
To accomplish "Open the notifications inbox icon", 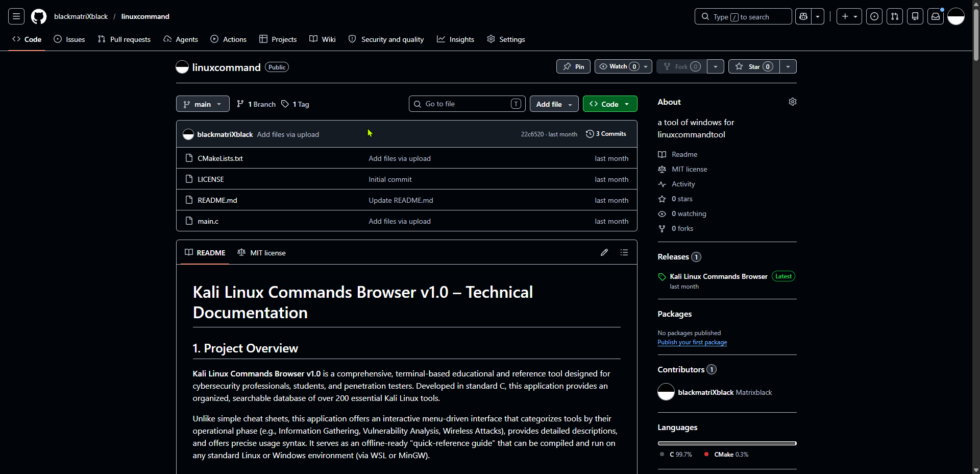I will point(936,16).
